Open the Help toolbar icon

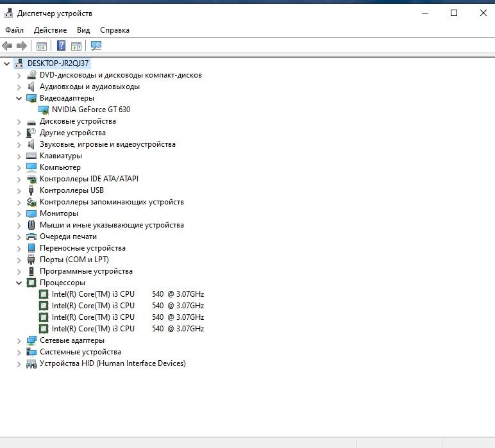pos(62,46)
